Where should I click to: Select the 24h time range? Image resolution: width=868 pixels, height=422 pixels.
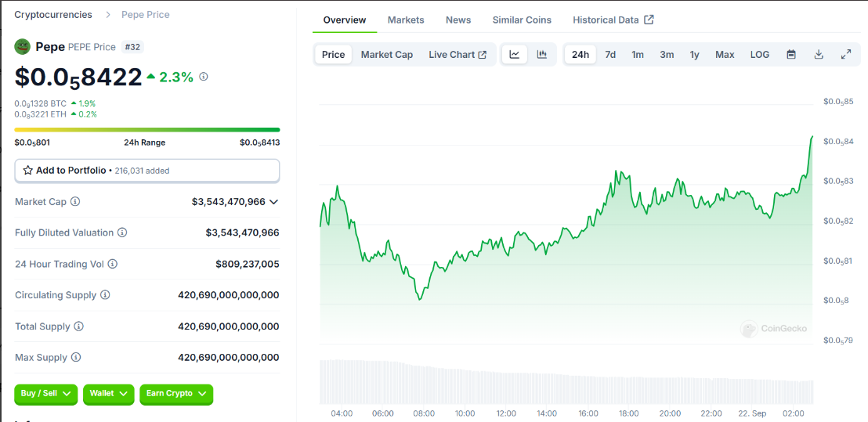point(580,55)
